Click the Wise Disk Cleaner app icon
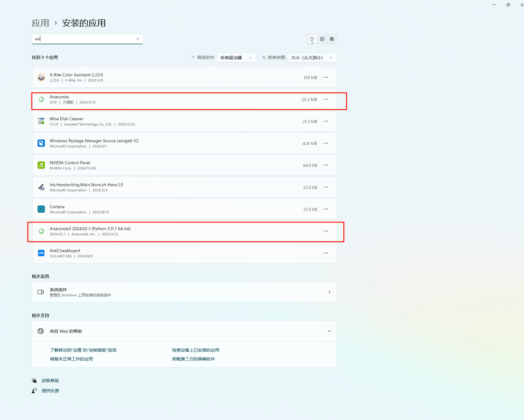The height and width of the screenshot is (420, 524). 41,121
